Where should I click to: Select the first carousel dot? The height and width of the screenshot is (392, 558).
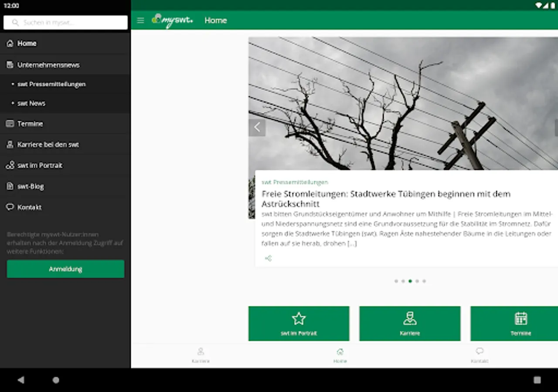396,281
